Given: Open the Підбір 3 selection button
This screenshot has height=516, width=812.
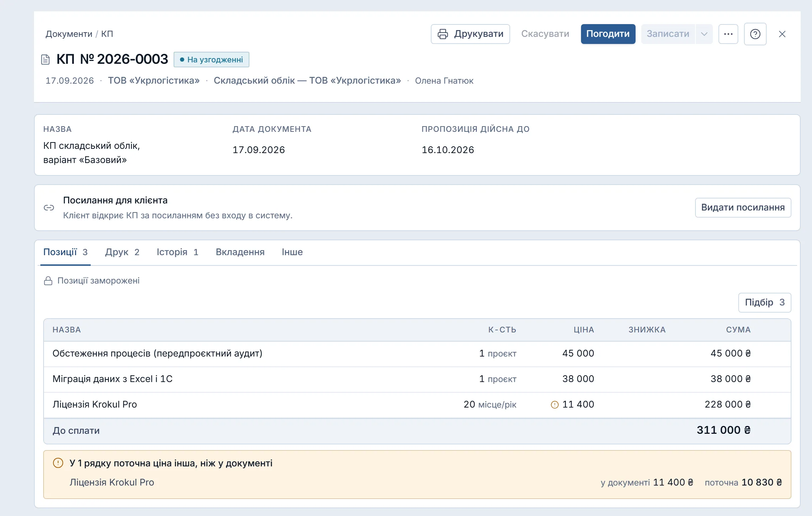Looking at the screenshot, I should 765,303.
